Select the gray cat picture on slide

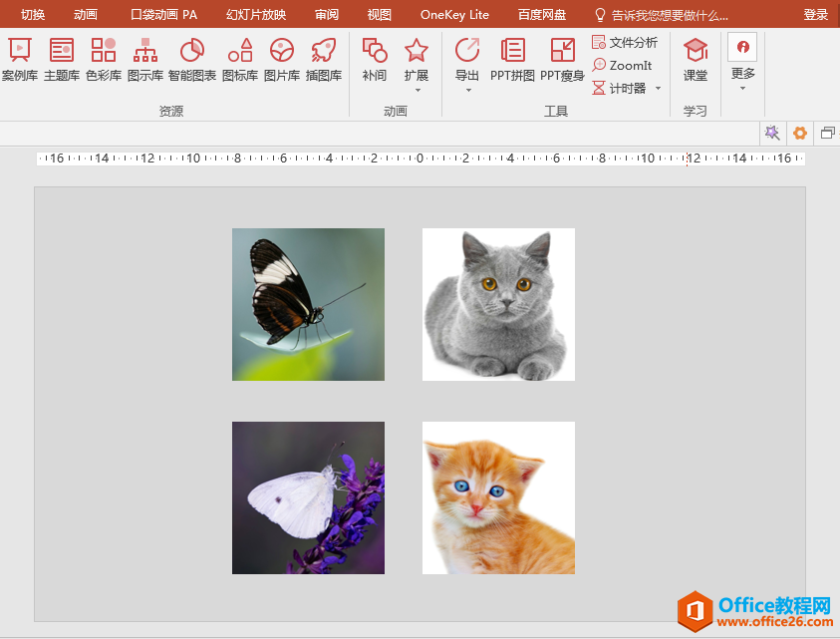[x=498, y=304]
